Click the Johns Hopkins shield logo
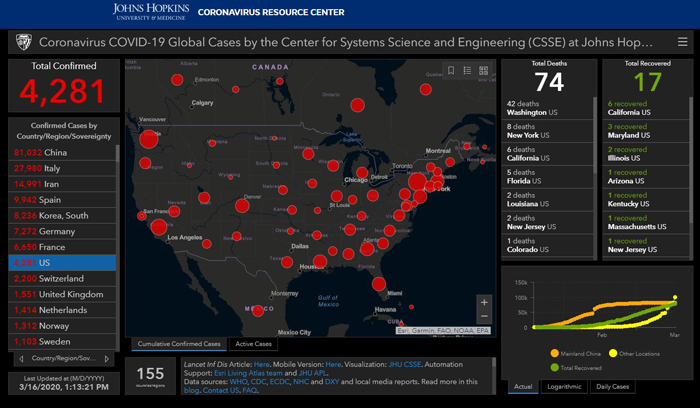 click(x=24, y=42)
